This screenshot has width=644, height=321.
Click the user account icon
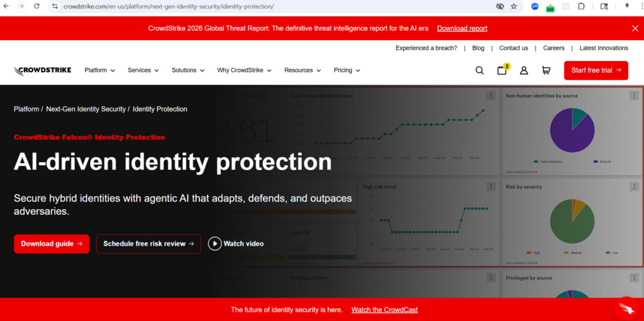tap(524, 70)
